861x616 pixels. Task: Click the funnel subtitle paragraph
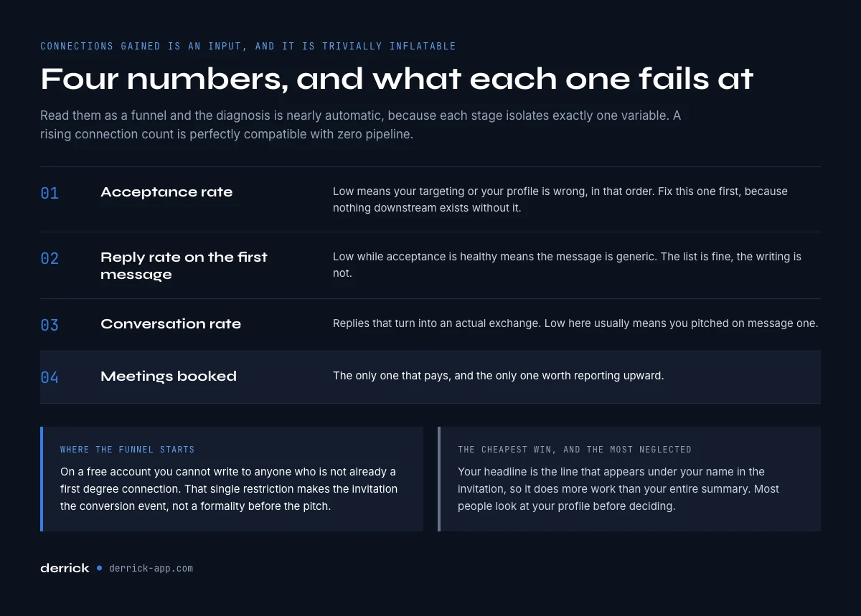pos(360,125)
